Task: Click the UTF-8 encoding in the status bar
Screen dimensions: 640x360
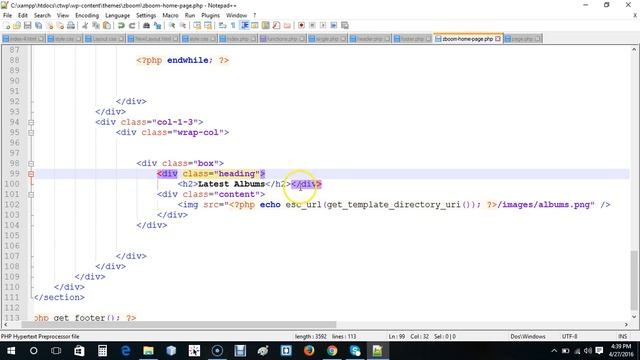Action: tap(569, 336)
